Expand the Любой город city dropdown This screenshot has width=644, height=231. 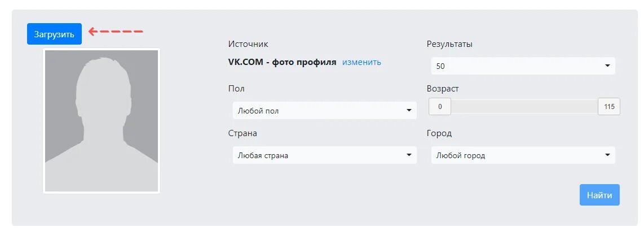tap(523, 155)
